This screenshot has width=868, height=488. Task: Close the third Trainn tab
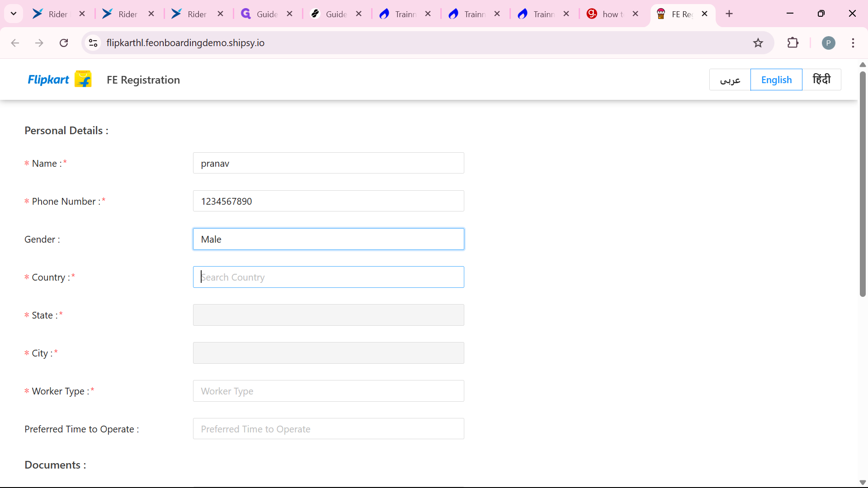566,14
